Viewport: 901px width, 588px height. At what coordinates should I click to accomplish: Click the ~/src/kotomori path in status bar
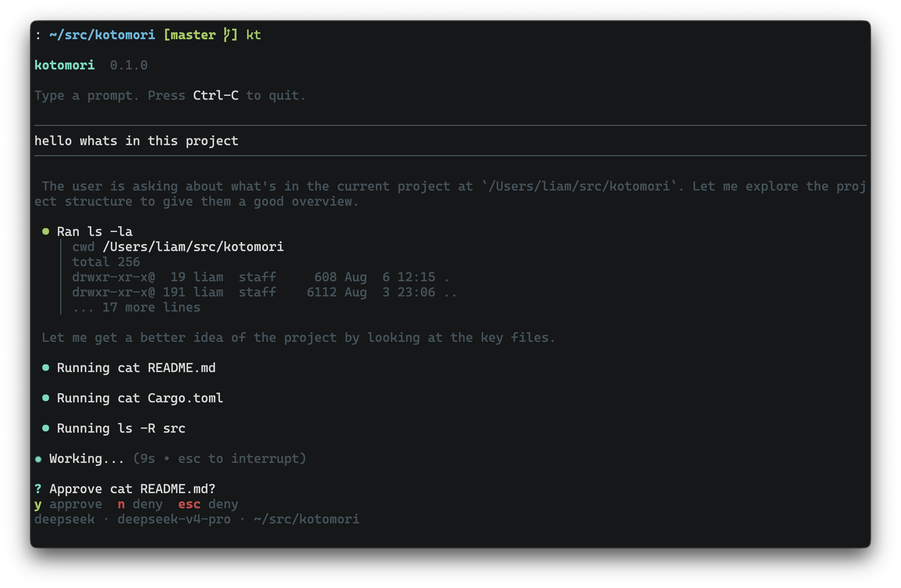click(x=307, y=519)
